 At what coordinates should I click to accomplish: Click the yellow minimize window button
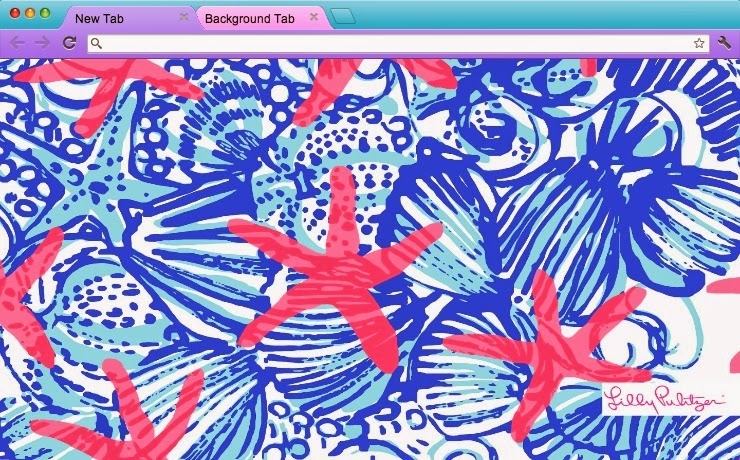(x=30, y=13)
